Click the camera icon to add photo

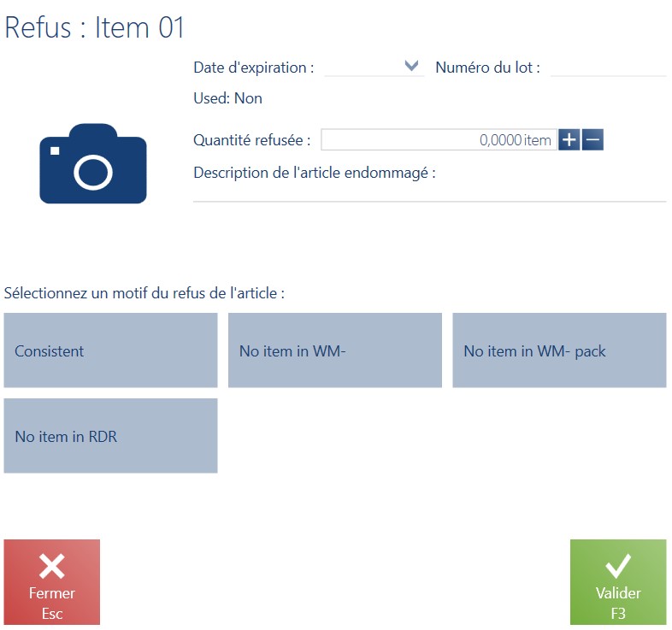click(x=93, y=163)
